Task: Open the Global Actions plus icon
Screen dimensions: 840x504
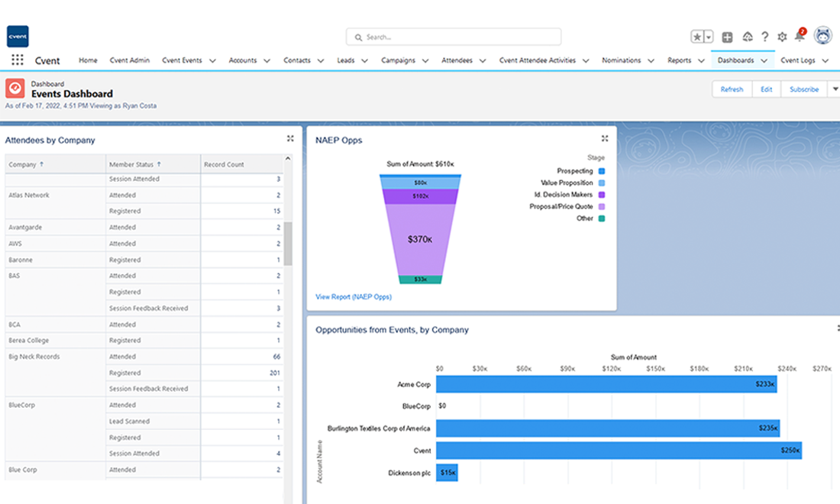Action: [727, 37]
